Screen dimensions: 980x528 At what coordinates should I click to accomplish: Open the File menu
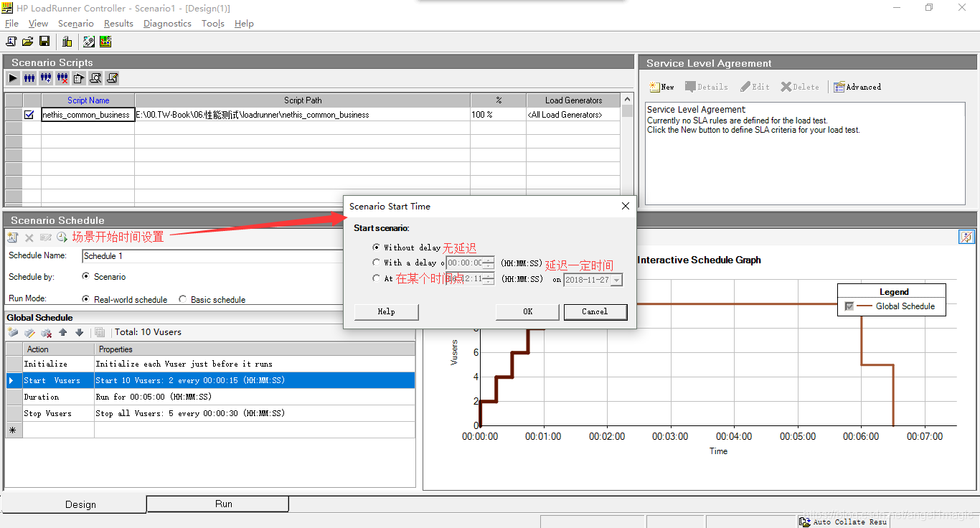(x=11, y=23)
